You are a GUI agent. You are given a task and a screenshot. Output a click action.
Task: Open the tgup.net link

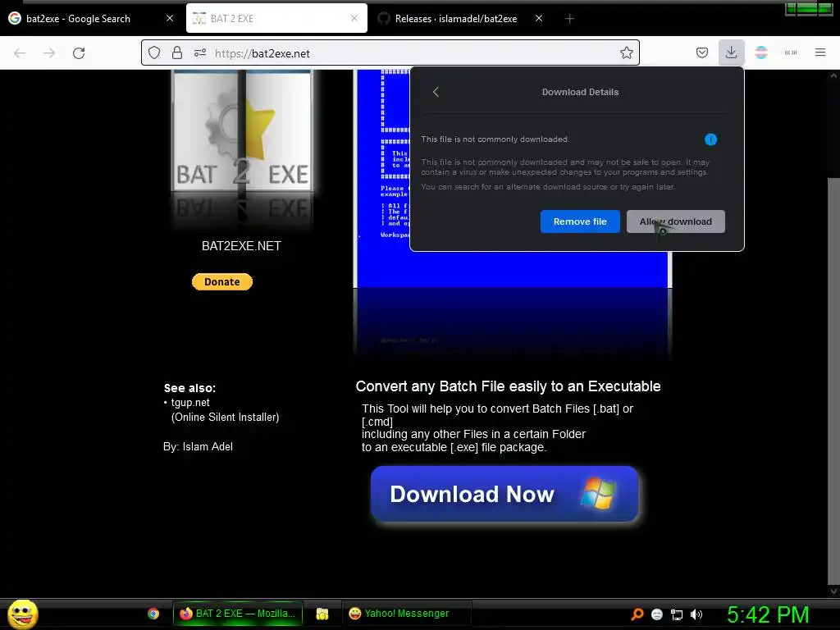tap(190, 402)
